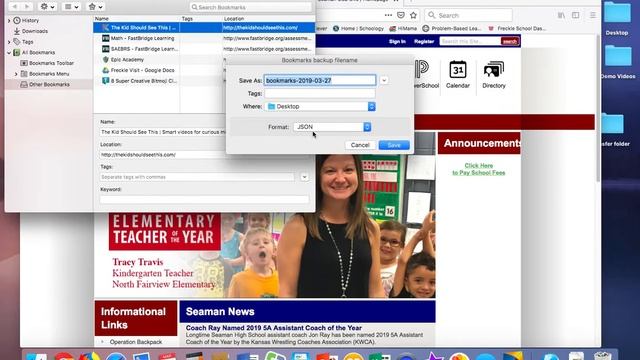Open the Calendar icon on webpage

458,74
